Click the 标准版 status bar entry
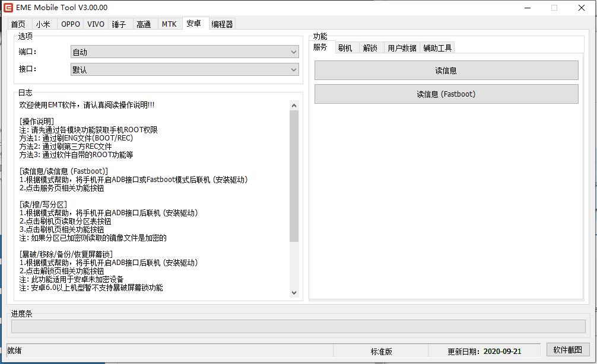The height and width of the screenshot is (364, 597). (381, 352)
